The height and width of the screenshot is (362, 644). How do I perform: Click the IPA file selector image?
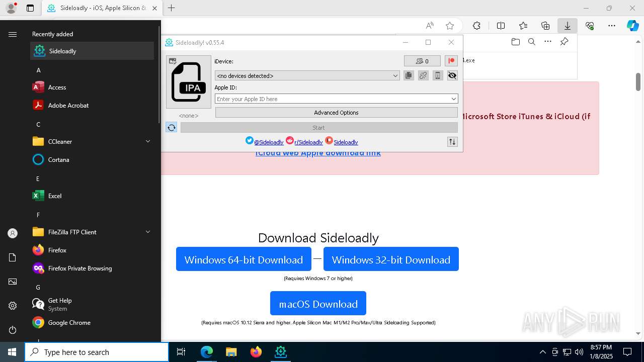pyautogui.click(x=189, y=82)
